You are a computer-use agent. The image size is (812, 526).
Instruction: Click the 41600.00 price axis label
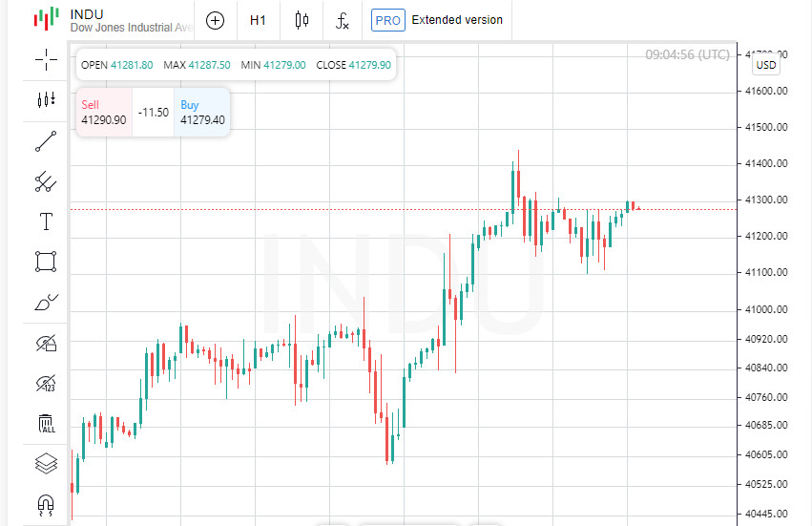(766, 91)
